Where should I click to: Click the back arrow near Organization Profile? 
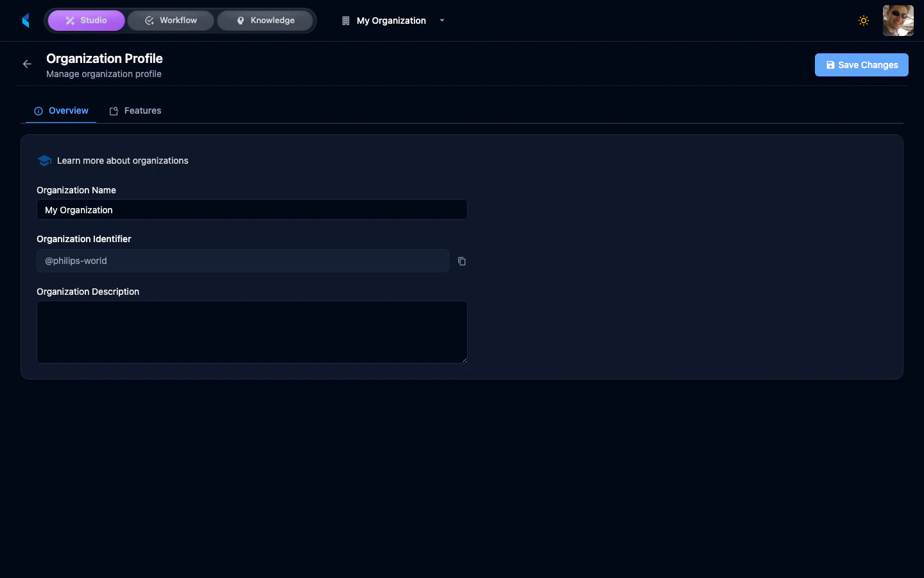pyautogui.click(x=26, y=64)
